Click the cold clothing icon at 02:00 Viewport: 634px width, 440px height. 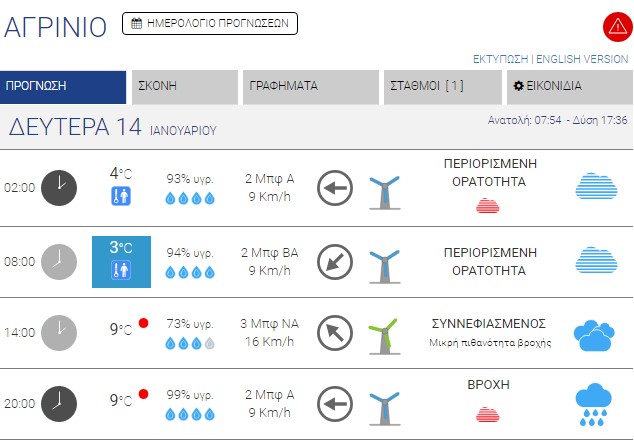[x=121, y=197]
